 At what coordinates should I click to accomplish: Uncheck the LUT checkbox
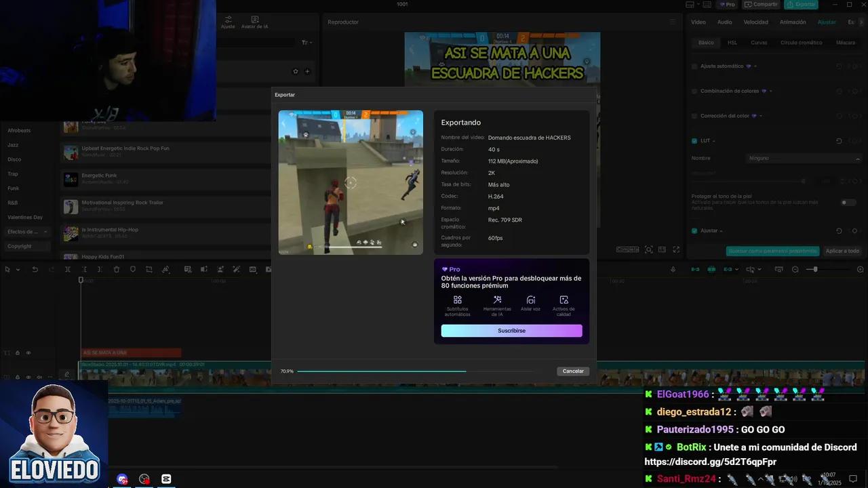694,141
